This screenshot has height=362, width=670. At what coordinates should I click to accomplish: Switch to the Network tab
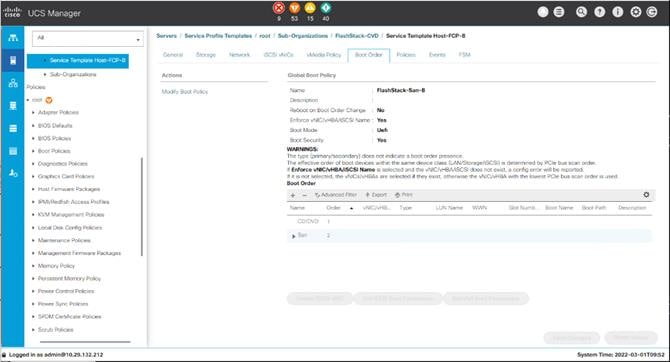point(239,55)
